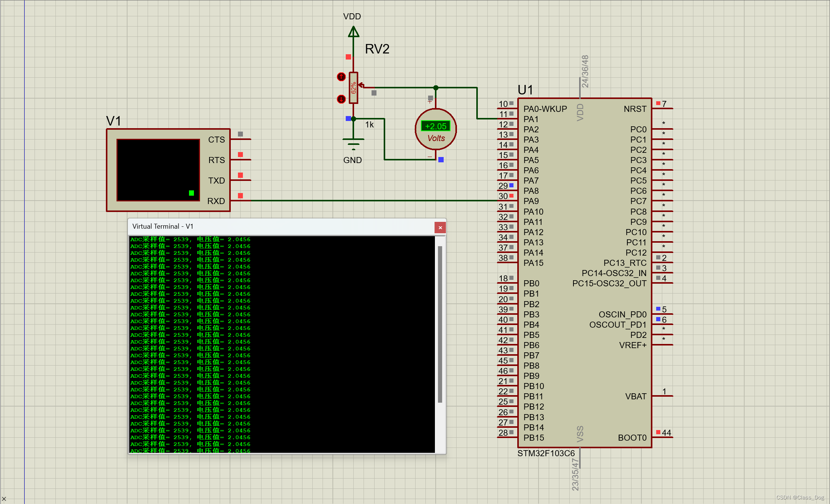
Task: Click the STM32F103C6 part name label
Action: click(546, 454)
